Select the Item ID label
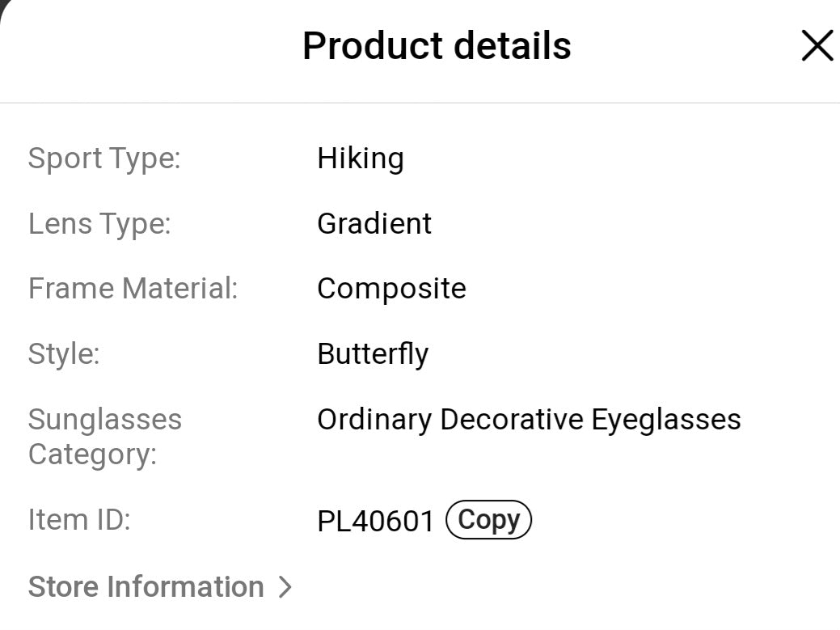Screen dimensions: 840x630 point(79,519)
